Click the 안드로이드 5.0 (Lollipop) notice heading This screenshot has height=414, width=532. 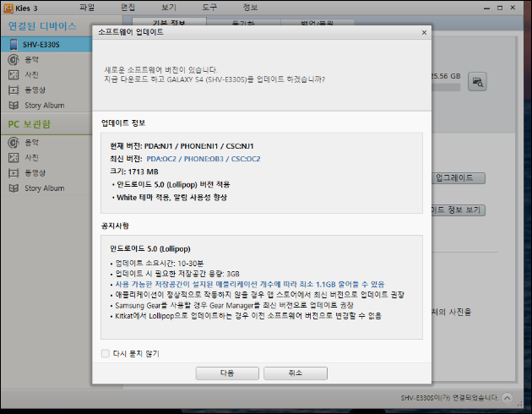(150, 248)
